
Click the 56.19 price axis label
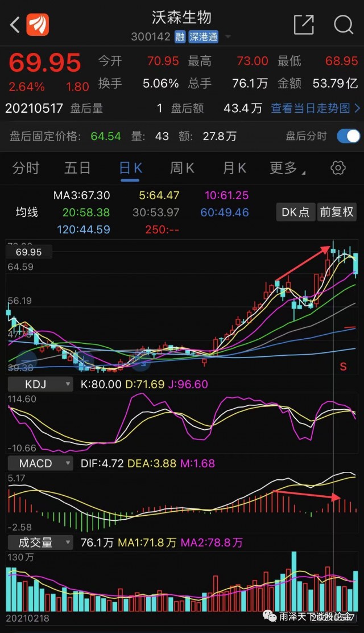[x=20, y=301]
